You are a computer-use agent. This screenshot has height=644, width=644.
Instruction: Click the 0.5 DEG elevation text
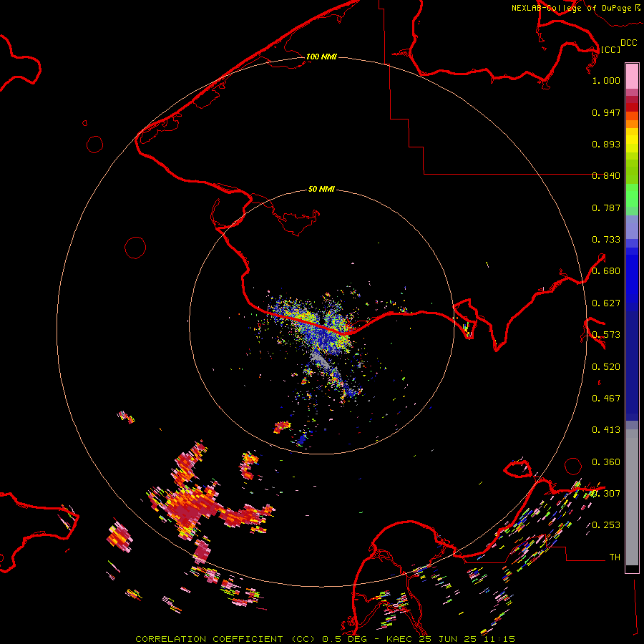coord(346,639)
